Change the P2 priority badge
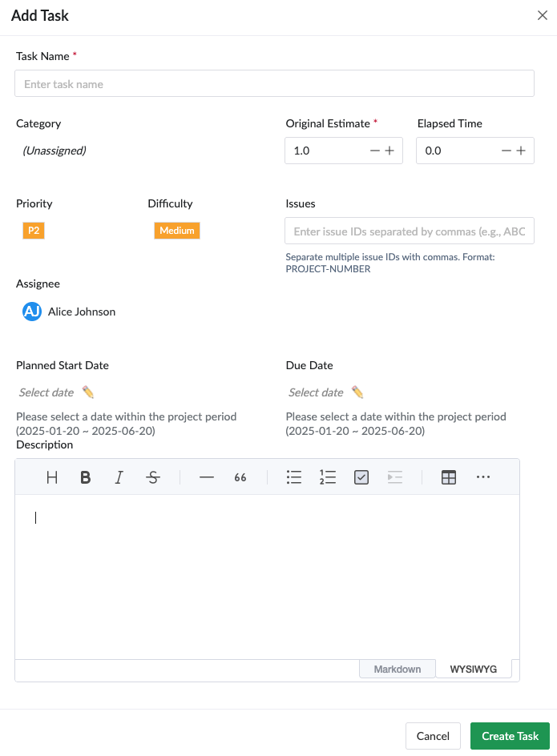 coord(33,230)
